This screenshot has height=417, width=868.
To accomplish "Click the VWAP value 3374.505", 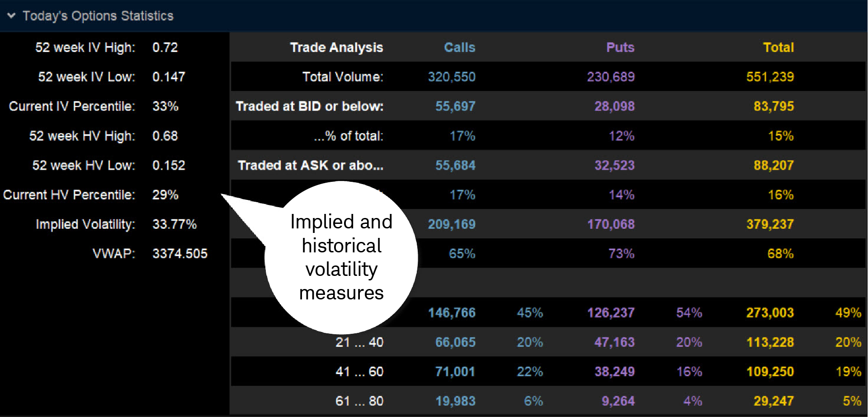I will [x=180, y=253].
